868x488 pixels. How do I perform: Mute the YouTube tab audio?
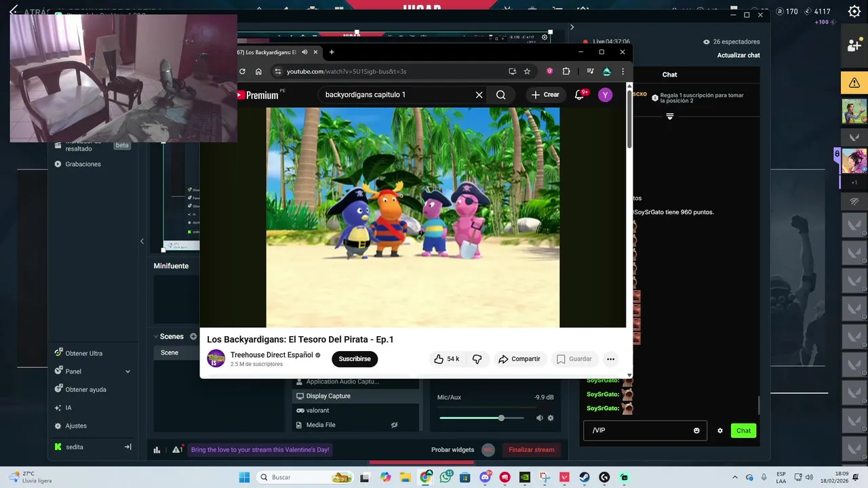(x=304, y=52)
